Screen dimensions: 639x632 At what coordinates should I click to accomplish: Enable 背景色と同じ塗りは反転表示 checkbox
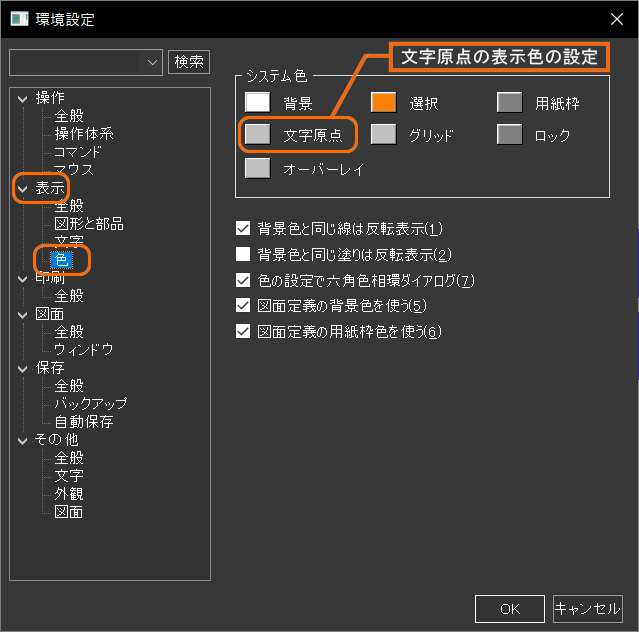242,254
